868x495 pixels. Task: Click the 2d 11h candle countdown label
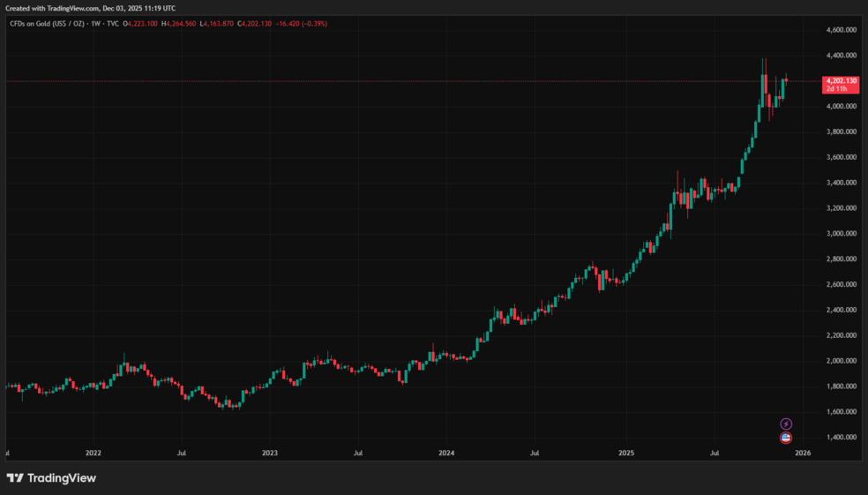click(x=837, y=89)
